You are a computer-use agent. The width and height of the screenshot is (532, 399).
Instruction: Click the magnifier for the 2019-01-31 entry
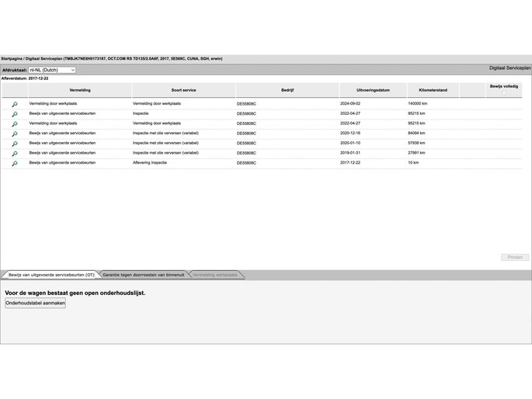(x=14, y=154)
